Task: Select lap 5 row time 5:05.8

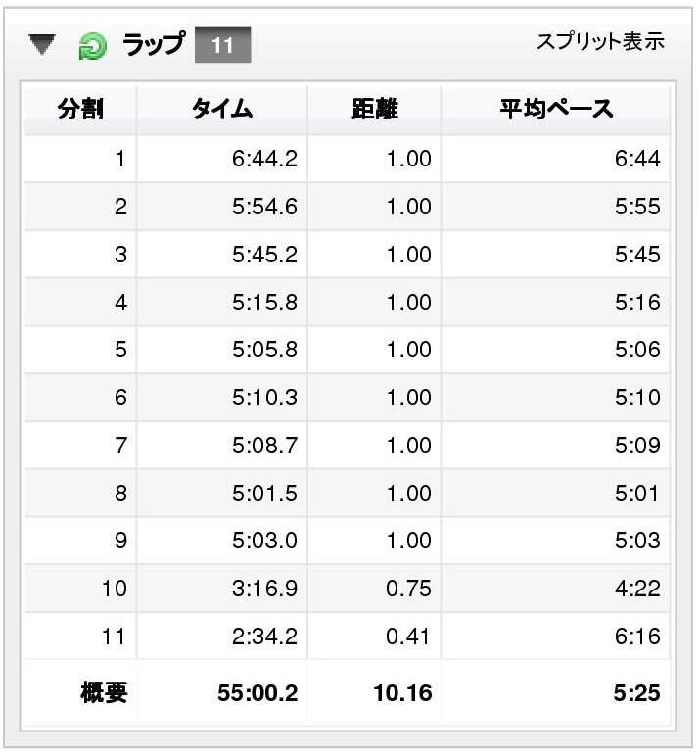Action: (x=264, y=349)
